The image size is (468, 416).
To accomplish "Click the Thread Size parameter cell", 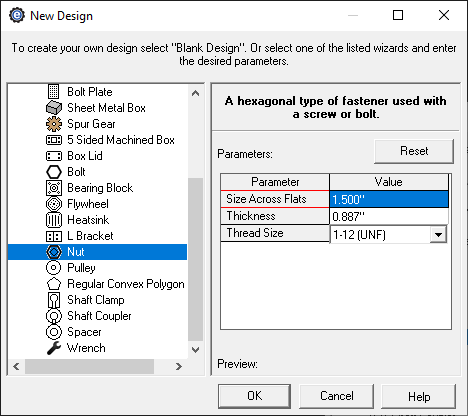I will [275, 233].
